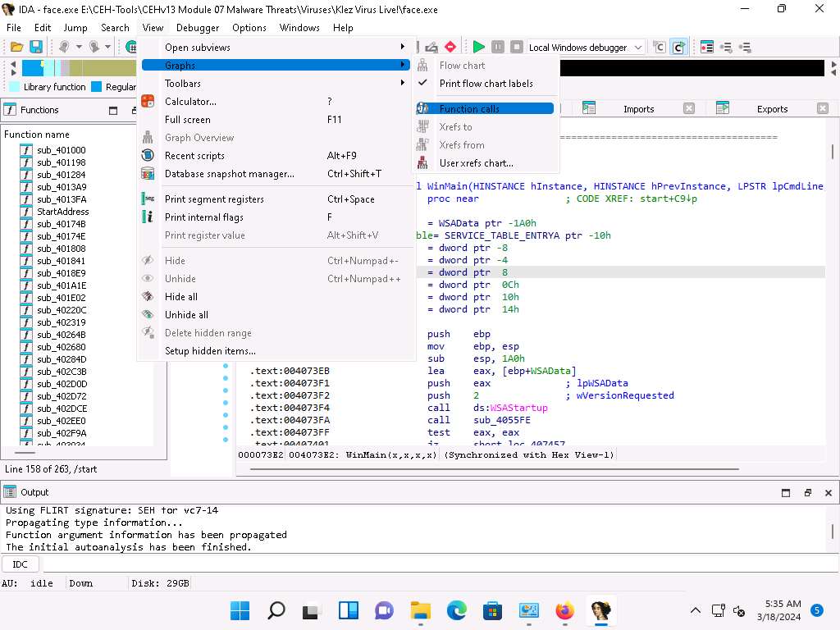Click Hide all in the View menu
The image size is (840, 630).
click(180, 297)
